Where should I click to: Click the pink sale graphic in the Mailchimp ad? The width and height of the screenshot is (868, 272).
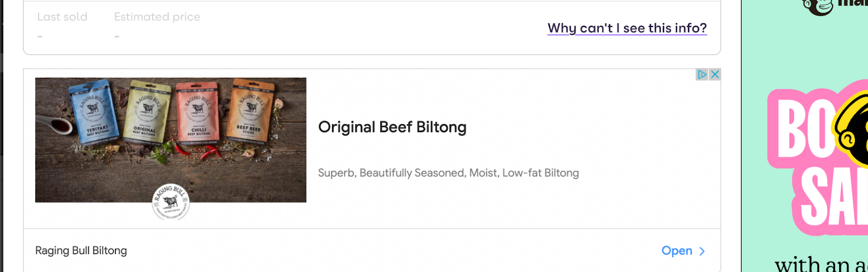818,160
